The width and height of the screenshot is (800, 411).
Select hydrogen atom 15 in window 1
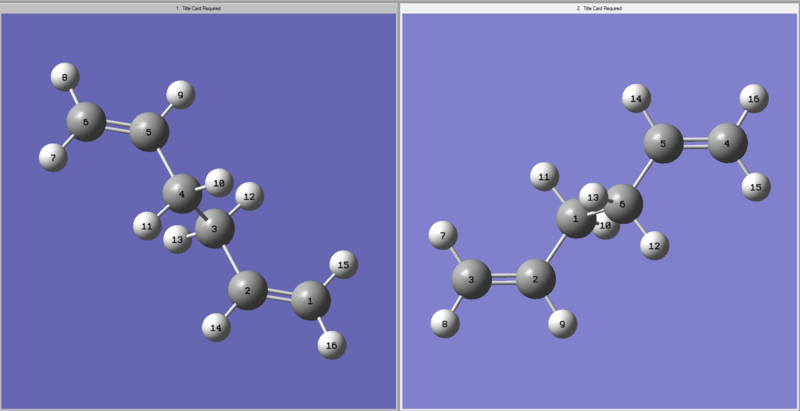pos(344,265)
